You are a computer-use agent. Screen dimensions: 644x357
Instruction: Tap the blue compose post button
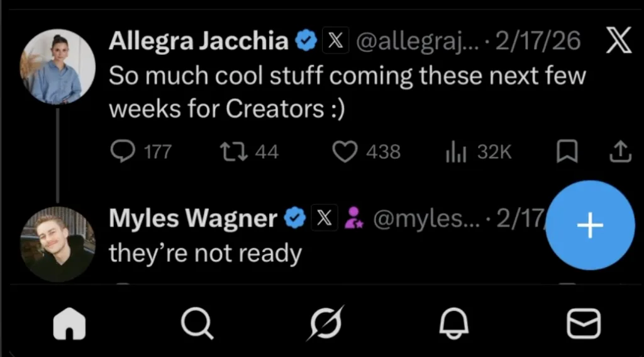point(590,225)
